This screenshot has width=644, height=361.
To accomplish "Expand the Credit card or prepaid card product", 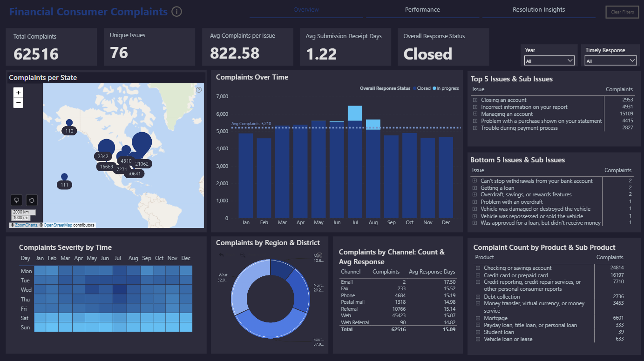I will [x=478, y=275].
